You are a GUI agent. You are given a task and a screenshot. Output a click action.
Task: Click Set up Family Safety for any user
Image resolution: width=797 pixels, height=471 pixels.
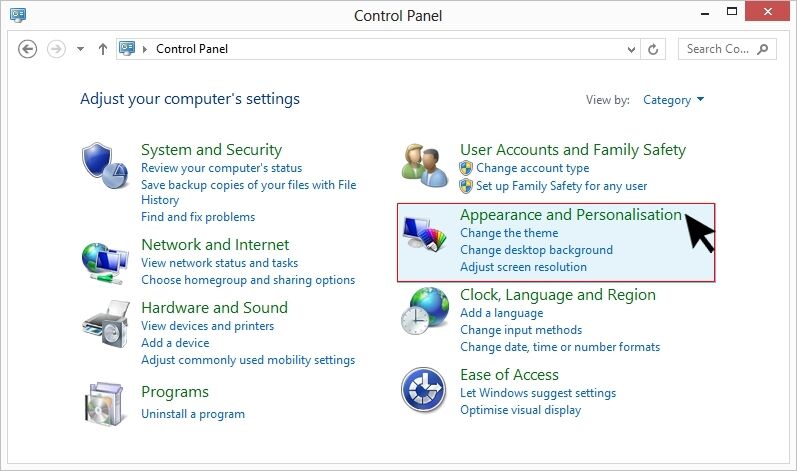point(561,186)
